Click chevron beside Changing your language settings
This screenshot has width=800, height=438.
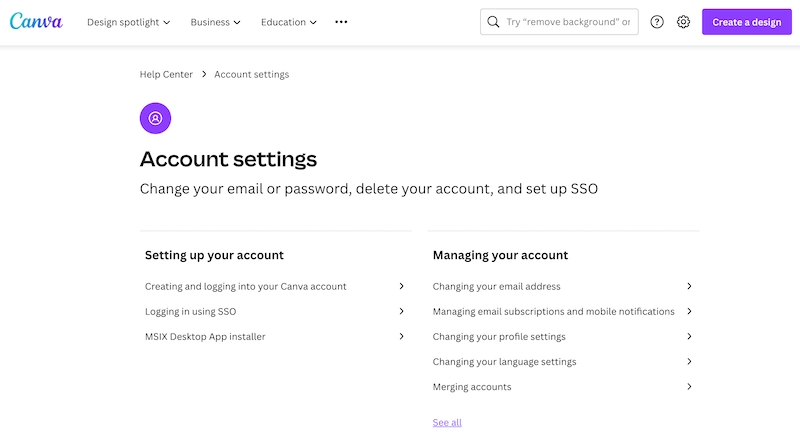[689, 361]
